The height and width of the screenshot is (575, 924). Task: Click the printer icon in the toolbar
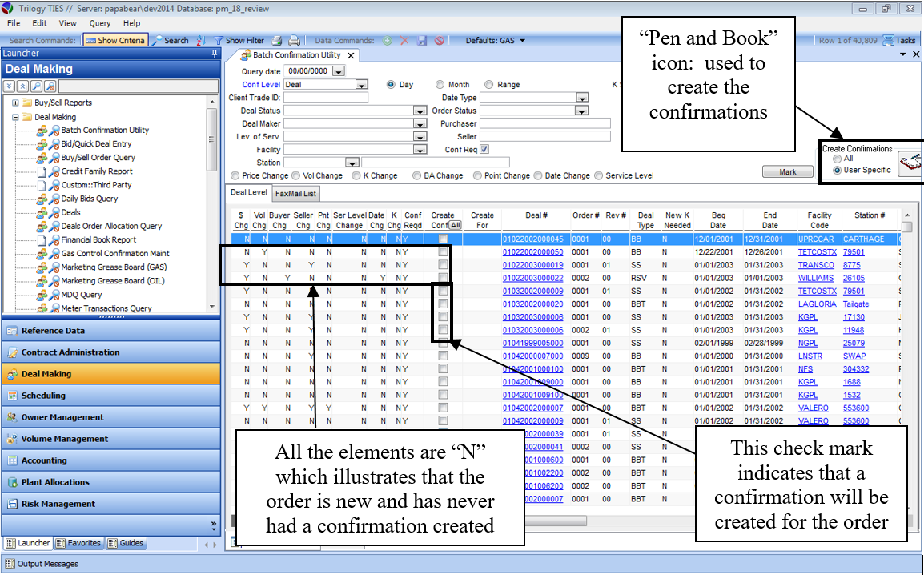tap(294, 40)
